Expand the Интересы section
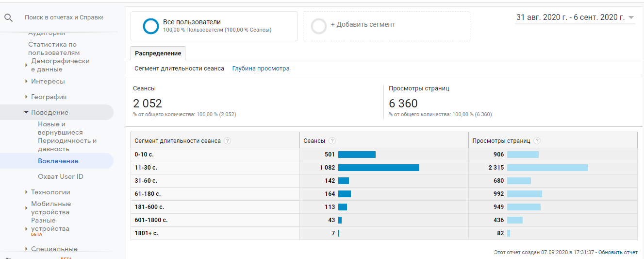 (26, 81)
